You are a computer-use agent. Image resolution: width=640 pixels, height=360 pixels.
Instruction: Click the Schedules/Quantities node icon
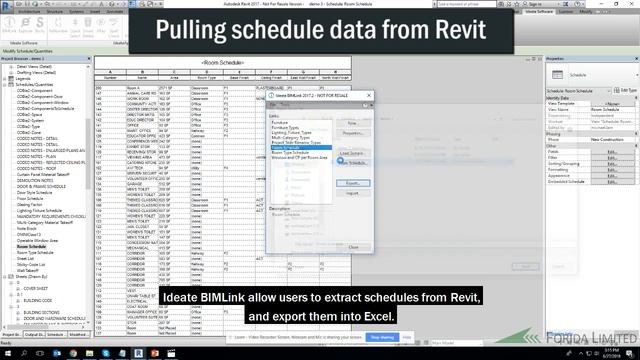(x=11, y=84)
